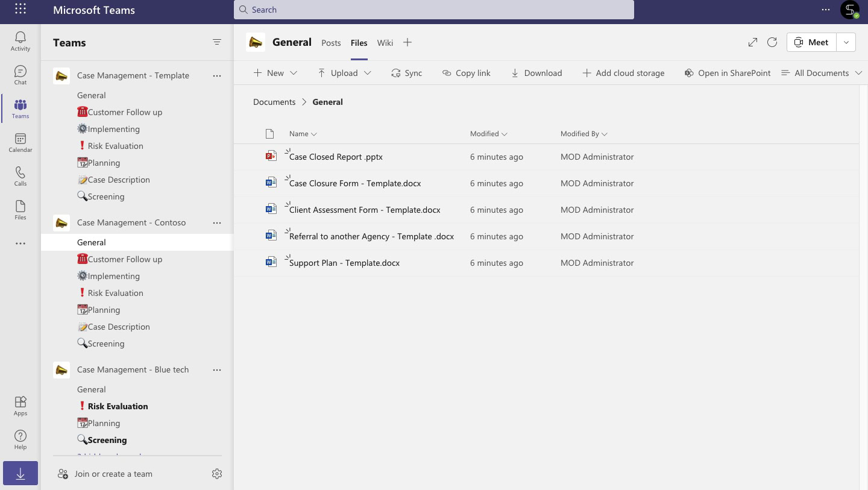The image size is (868, 490).
Task: Open Apps store in the left rail
Action: [20, 406]
